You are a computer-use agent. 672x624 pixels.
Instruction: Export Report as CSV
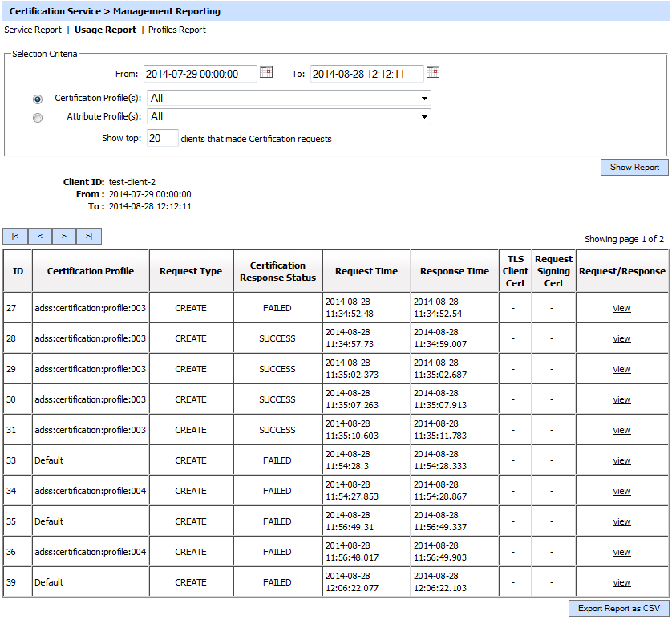click(618, 608)
